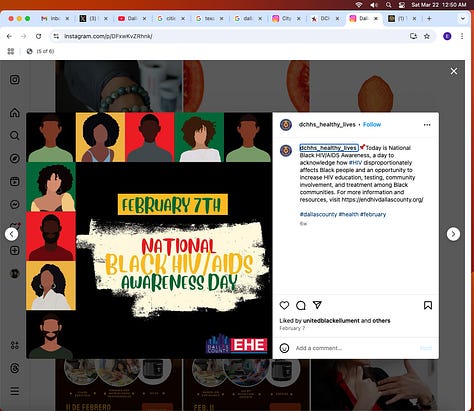Open a new tab with plus button
Viewport: 474px width, 411px height.
click(429, 19)
